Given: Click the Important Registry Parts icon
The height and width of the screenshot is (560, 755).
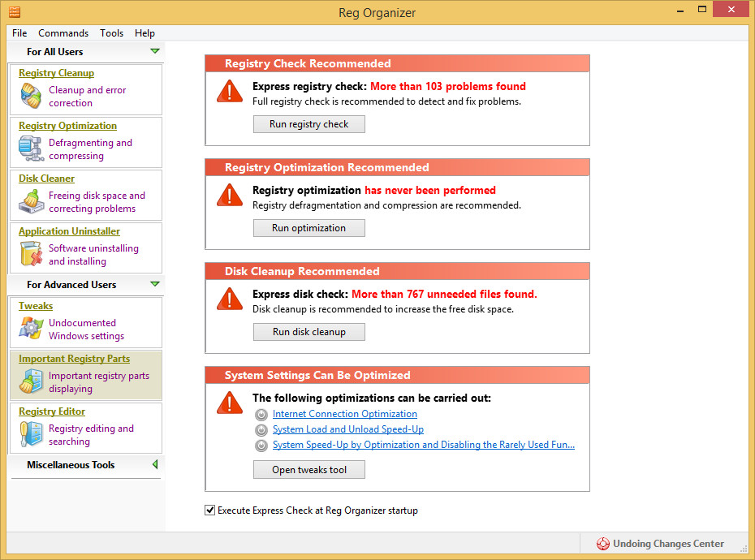Looking at the screenshot, I should click(x=31, y=381).
